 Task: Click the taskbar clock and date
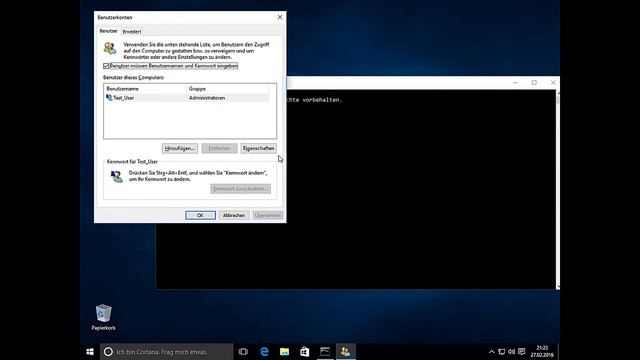click(x=542, y=351)
